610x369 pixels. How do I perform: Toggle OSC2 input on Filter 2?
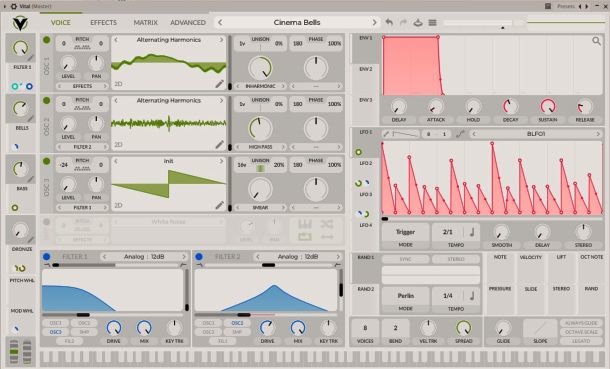[237, 323]
